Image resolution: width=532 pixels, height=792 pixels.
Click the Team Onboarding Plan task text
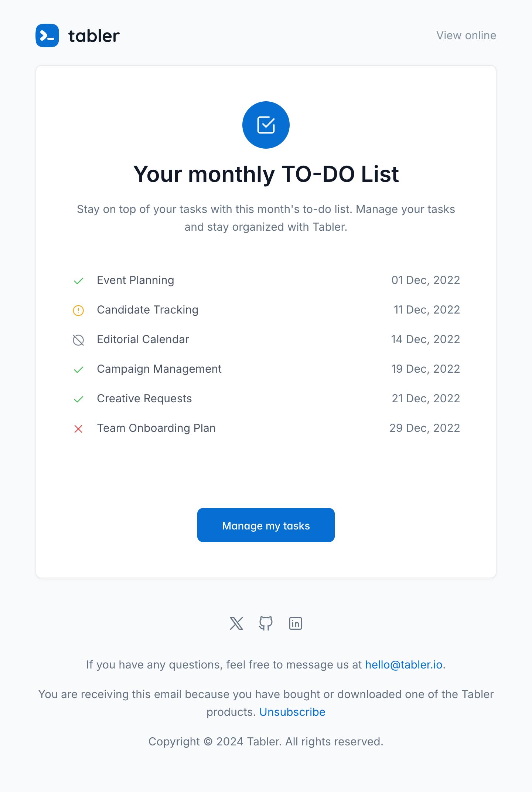[156, 428]
